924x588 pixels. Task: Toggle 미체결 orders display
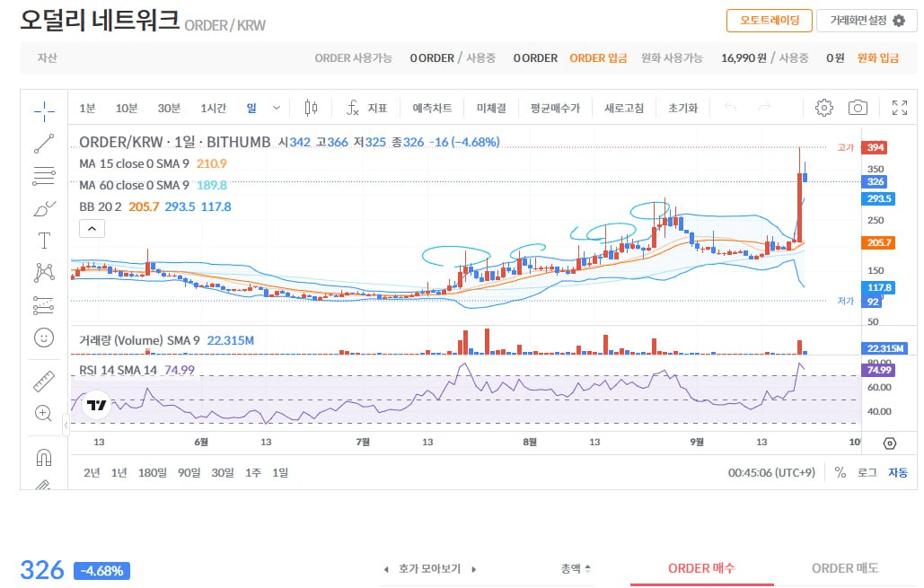pyautogui.click(x=491, y=108)
